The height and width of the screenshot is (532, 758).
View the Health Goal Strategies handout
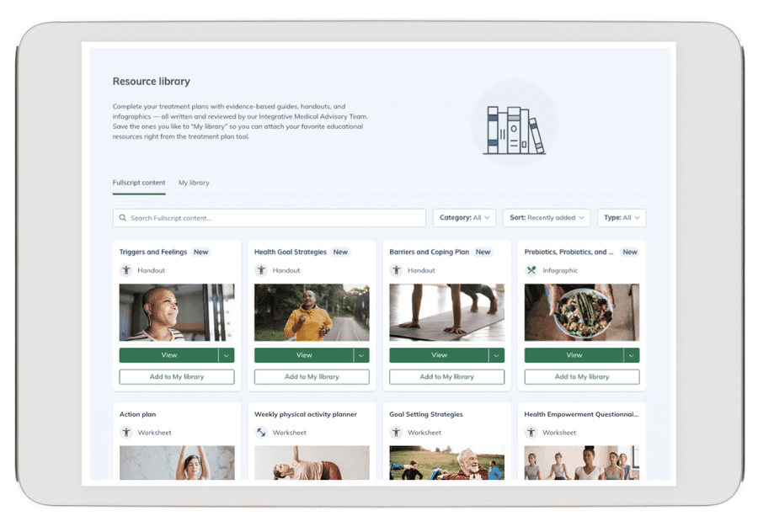coord(304,355)
